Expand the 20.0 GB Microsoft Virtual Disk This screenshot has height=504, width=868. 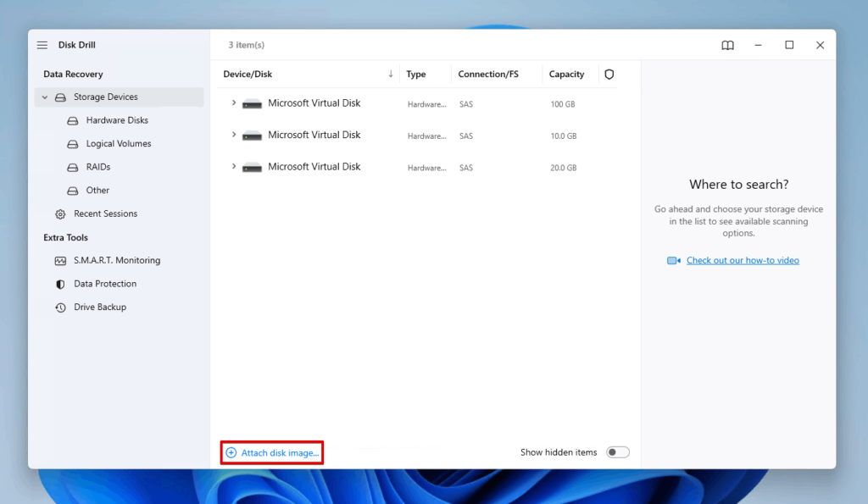click(x=236, y=167)
